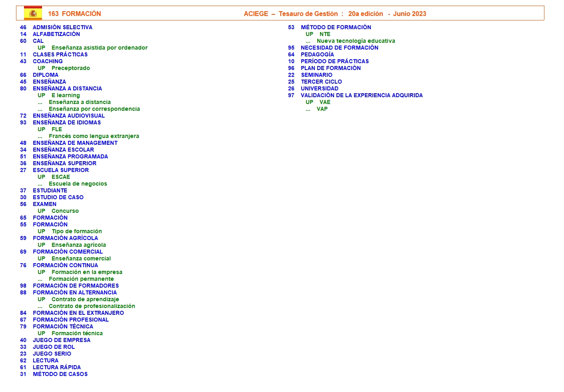
Task: Click the 163 FORMACIÓN header title
Action: coord(74,14)
